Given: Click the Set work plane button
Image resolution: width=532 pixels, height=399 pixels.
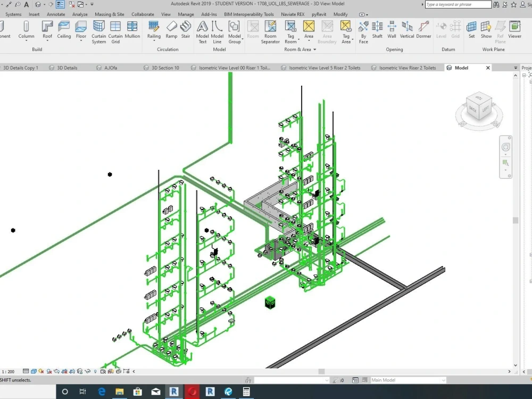Looking at the screenshot, I should [471, 29].
